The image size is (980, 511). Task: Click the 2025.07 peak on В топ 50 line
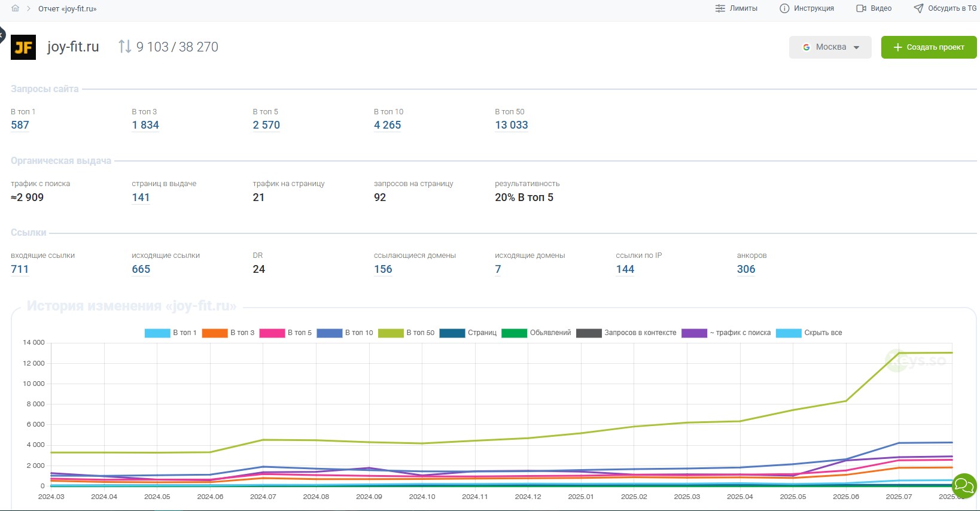(x=899, y=353)
